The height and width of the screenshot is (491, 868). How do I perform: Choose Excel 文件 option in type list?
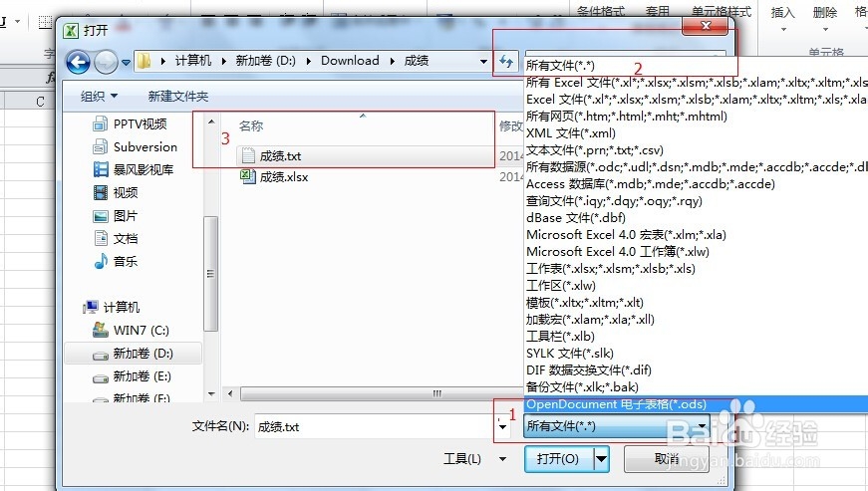coord(696,100)
